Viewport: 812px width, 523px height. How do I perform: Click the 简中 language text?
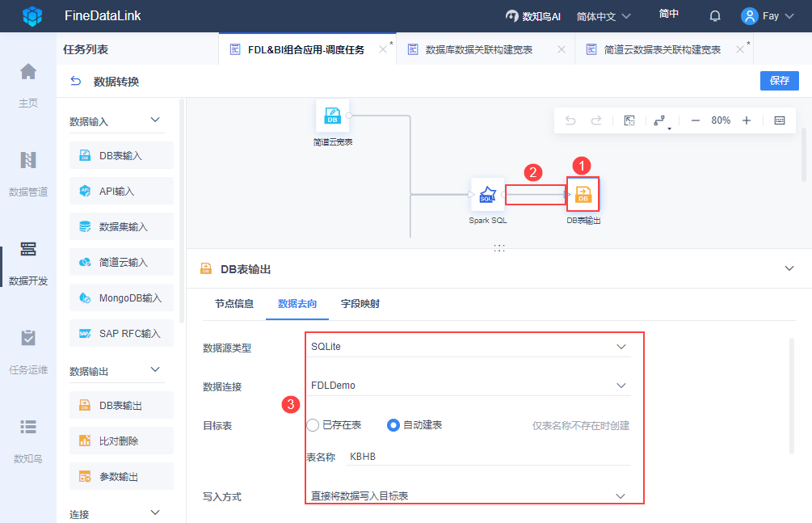[x=668, y=14]
